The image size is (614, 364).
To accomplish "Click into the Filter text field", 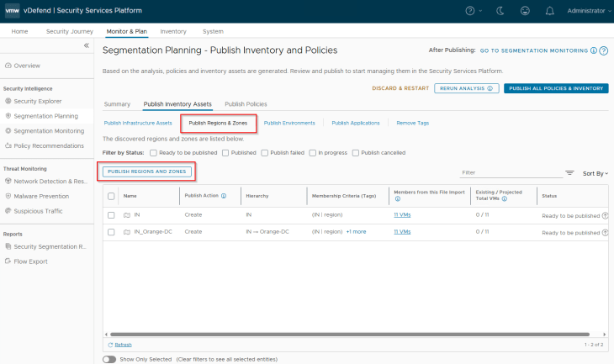I will pyautogui.click(x=511, y=172).
